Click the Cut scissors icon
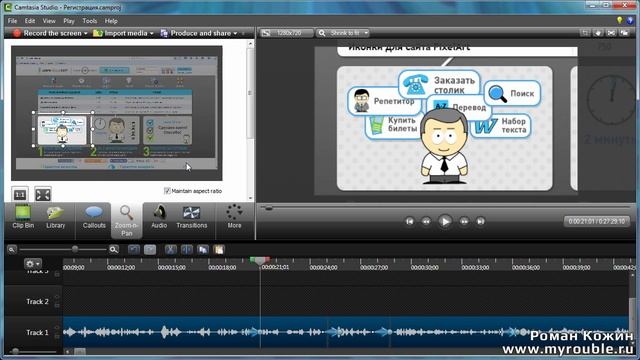 coord(170,249)
